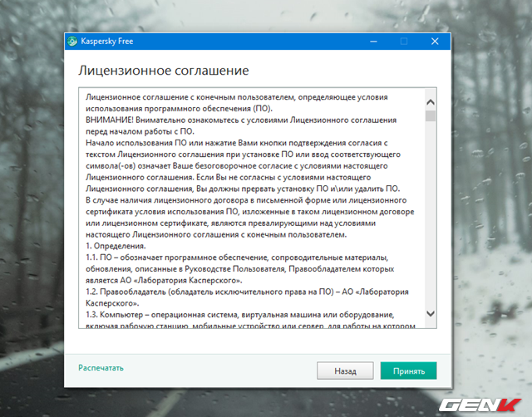Accept the license with the Принять button
The image size is (532, 417).
(408, 370)
